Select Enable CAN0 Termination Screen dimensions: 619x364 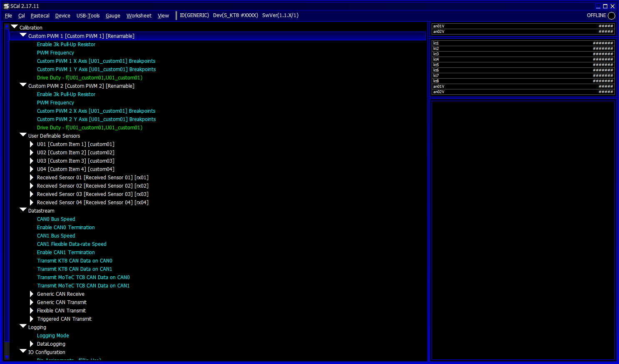(x=66, y=228)
